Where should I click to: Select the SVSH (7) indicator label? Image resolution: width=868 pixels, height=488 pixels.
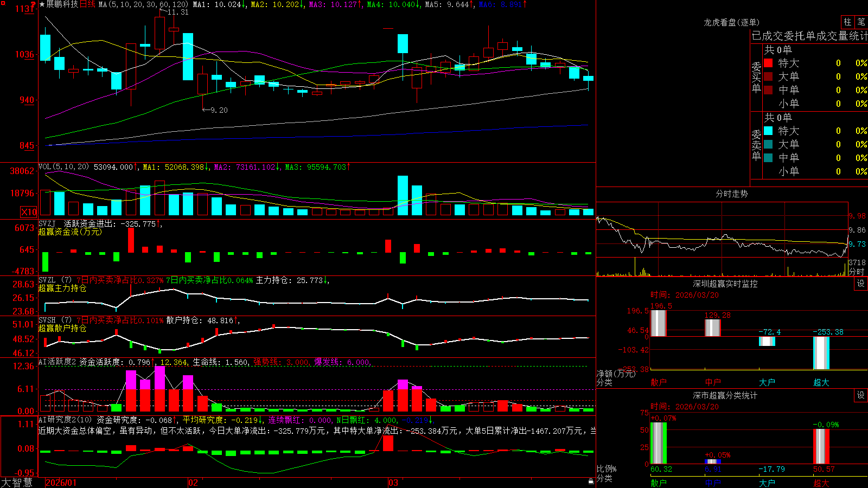click(55, 320)
